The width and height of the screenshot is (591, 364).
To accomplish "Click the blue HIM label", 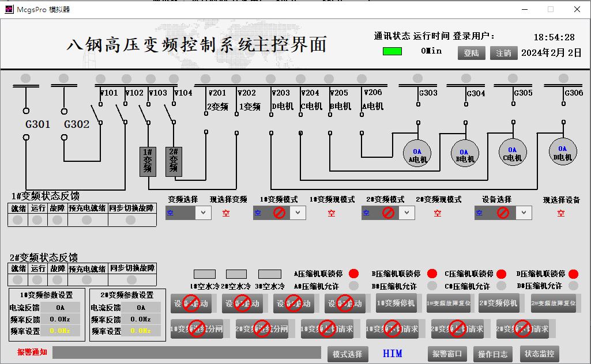I will (x=393, y=354).
